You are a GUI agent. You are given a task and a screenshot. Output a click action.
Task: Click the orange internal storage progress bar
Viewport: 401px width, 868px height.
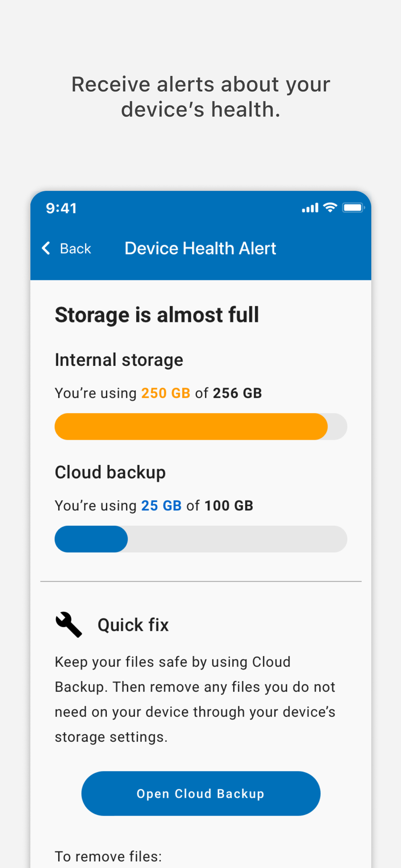click(191, 427)
